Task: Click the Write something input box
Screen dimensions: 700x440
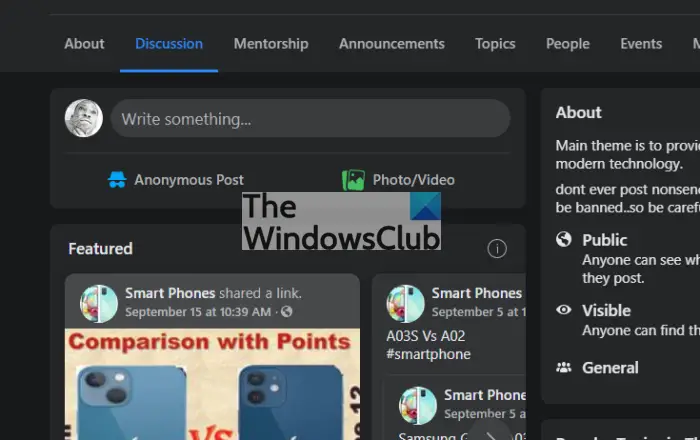Action: (x=310, y=119)
